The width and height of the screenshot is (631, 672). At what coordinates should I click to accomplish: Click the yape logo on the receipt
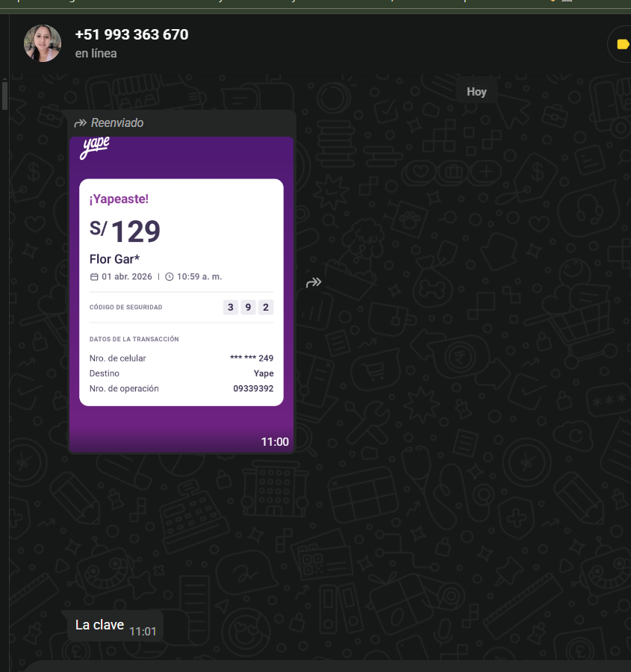[95, 148]
